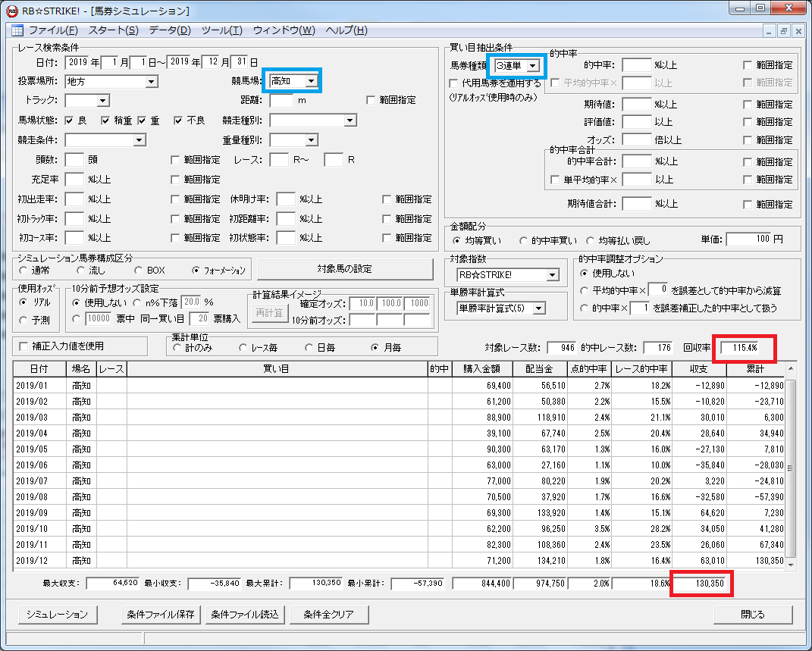The image size is (812, 651).
Task: Click the 購入金額 column header
Action: [482, 369]
